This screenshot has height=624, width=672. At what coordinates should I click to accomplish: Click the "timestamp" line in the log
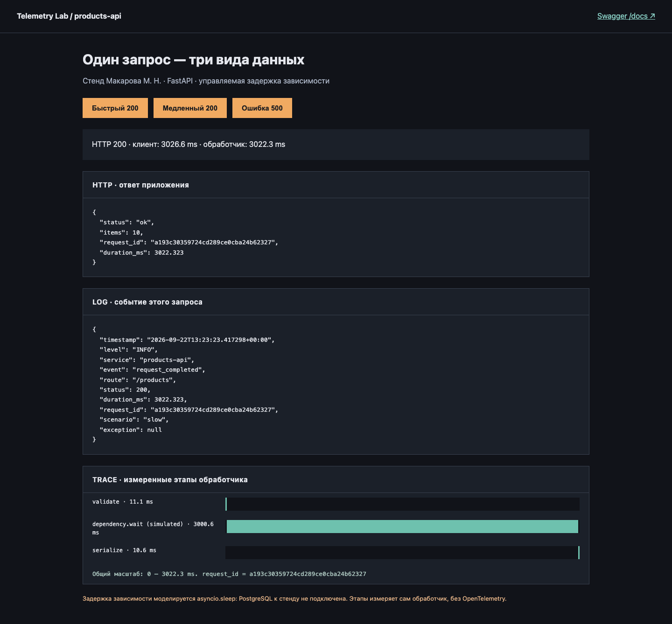[187, 340]
